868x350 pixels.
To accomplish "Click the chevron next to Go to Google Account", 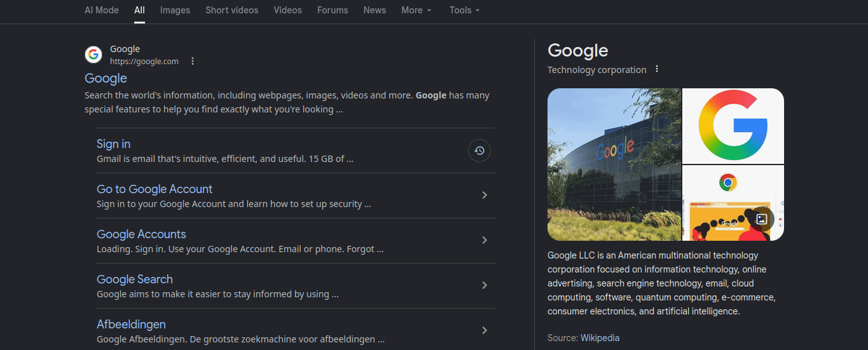I will coord(485,195).
